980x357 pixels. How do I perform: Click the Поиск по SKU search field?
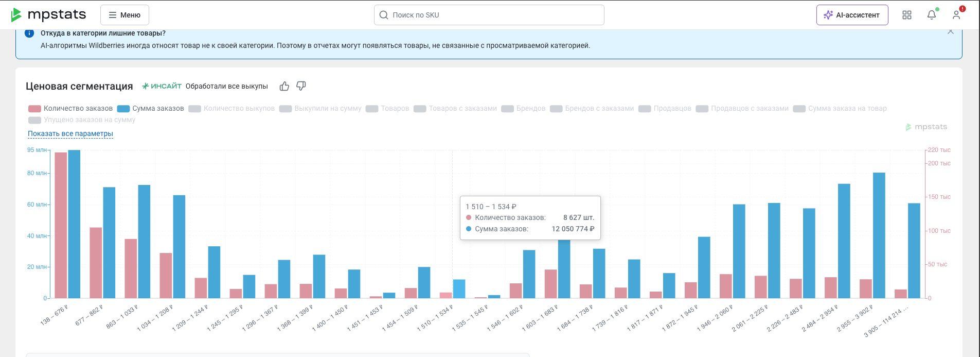(x=489, y=15)
